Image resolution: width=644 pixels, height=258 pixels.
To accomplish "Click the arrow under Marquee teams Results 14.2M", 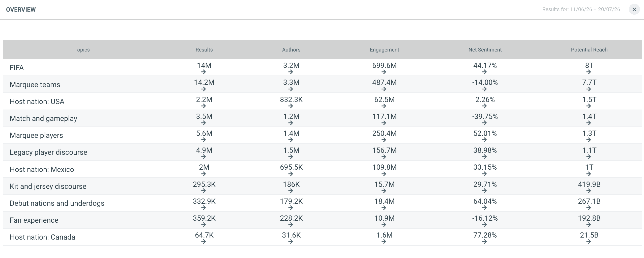I will (204, 89).
